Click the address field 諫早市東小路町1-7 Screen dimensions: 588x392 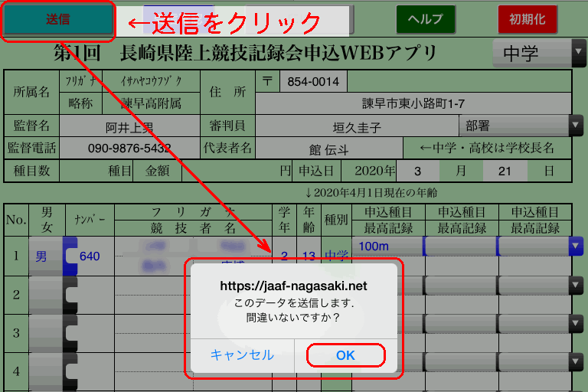[413, 103]
